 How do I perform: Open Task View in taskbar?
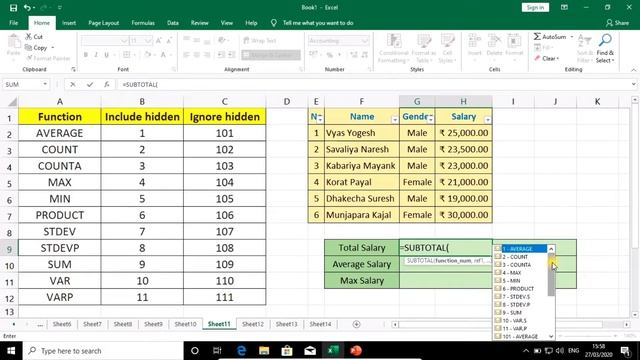click(x=217, y=351)
